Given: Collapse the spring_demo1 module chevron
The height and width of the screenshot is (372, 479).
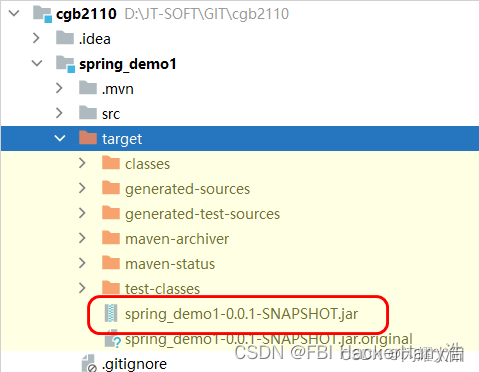Looking at the screenshot, I should (x=37, y=63).
